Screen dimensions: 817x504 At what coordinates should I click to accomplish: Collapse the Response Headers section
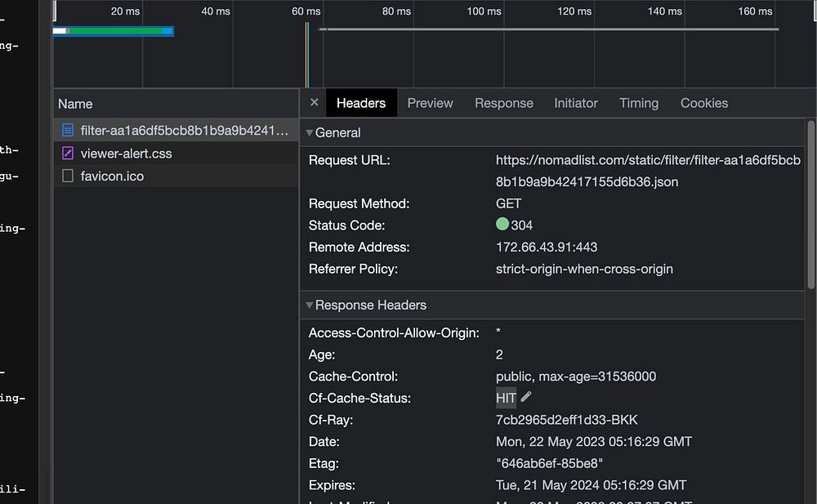310,306
